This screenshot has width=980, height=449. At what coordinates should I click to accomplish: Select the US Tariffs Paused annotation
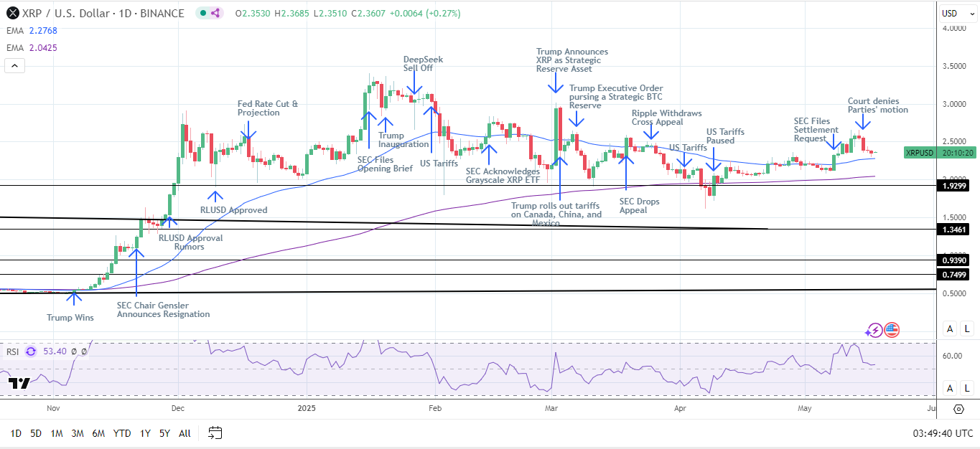click(x=725, y=136)
